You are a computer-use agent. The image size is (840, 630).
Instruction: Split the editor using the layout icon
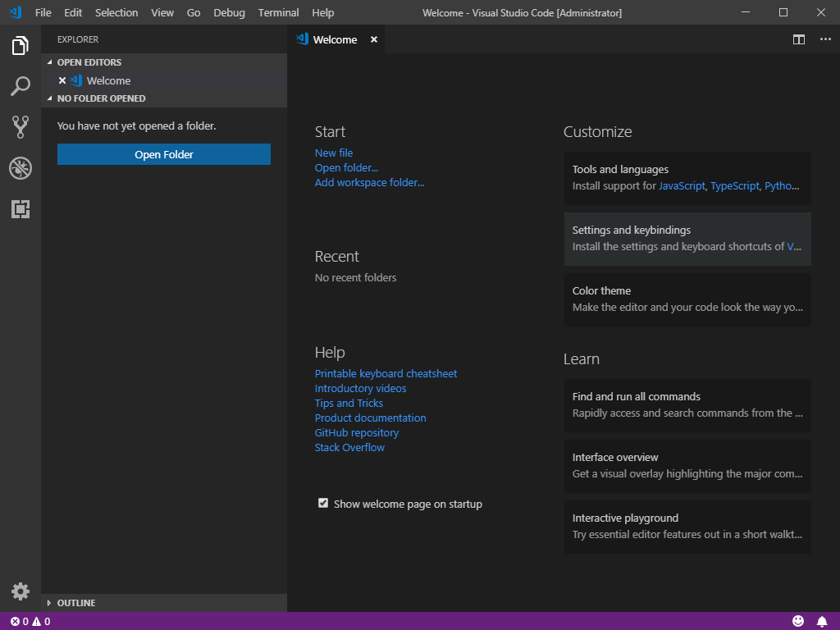pos(798,39)
